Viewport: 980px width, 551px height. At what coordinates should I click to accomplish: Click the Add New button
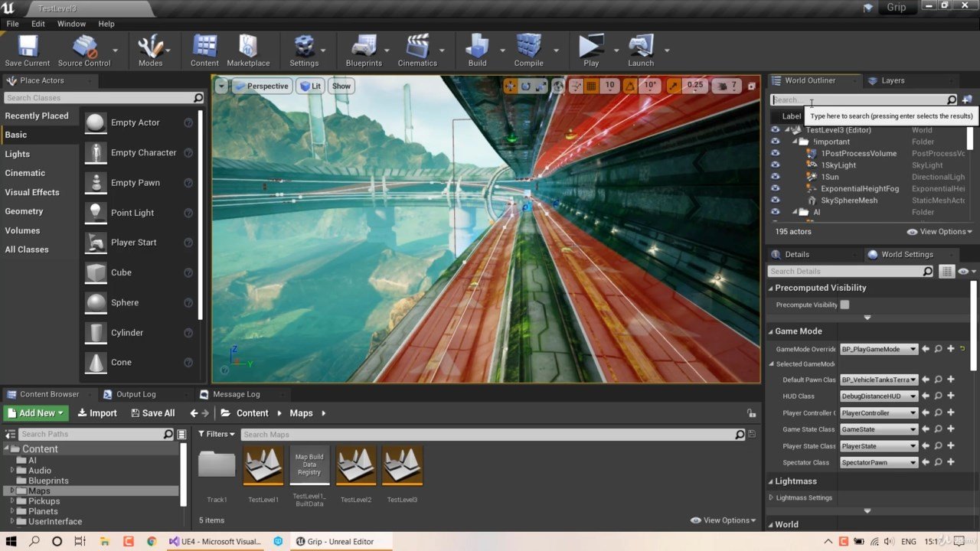tap(36, 413)
